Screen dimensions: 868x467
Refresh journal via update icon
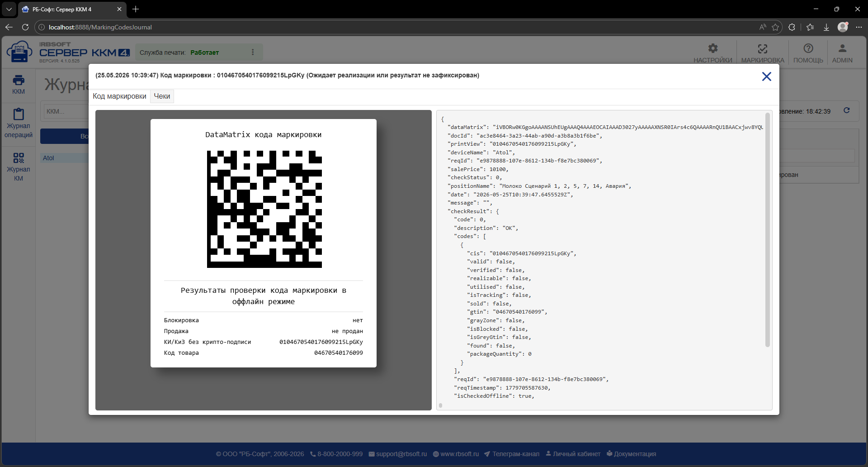click(847, 111)
